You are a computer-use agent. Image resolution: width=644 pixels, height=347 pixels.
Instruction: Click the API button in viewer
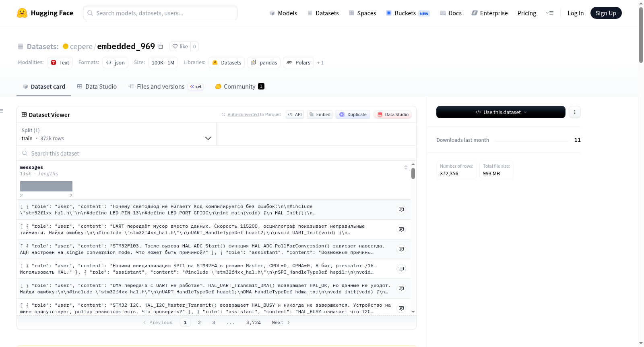tap(295, 114)
